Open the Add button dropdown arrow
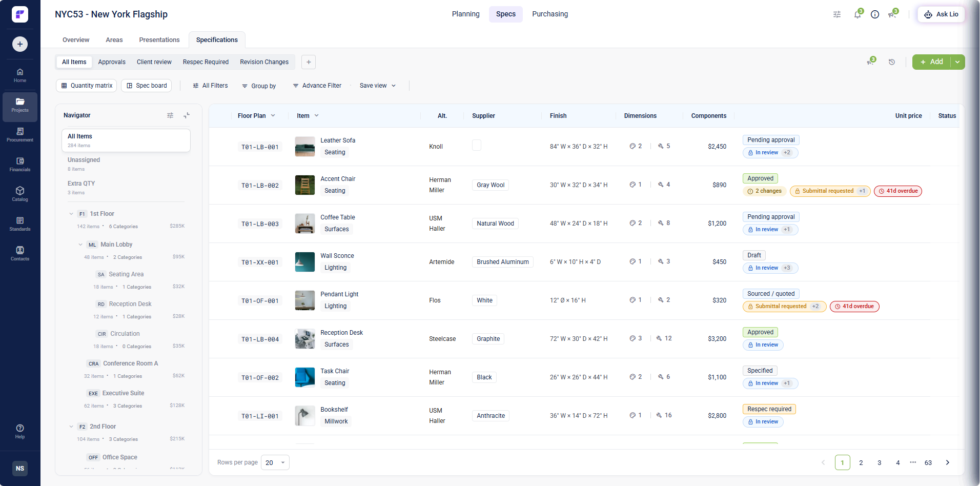 coord(957,62)
